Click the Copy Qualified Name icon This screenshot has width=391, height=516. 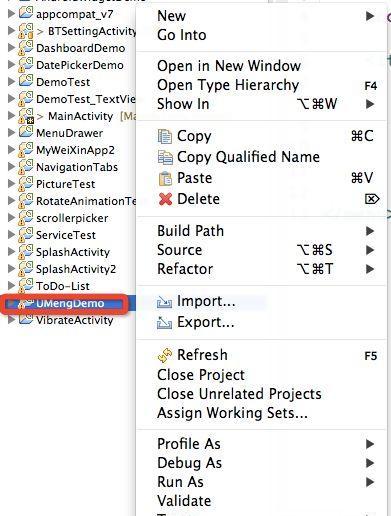click(x=165, y=157)
